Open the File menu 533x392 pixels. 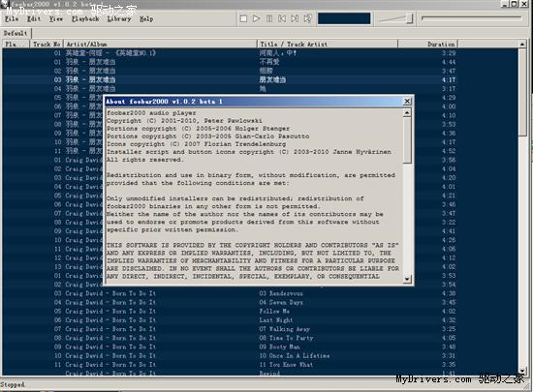coord(12,19)
